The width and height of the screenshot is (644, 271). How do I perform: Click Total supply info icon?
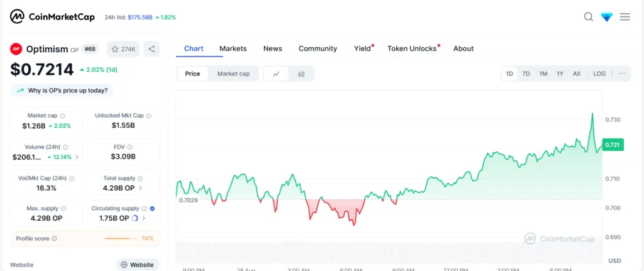tap(140, 179)
